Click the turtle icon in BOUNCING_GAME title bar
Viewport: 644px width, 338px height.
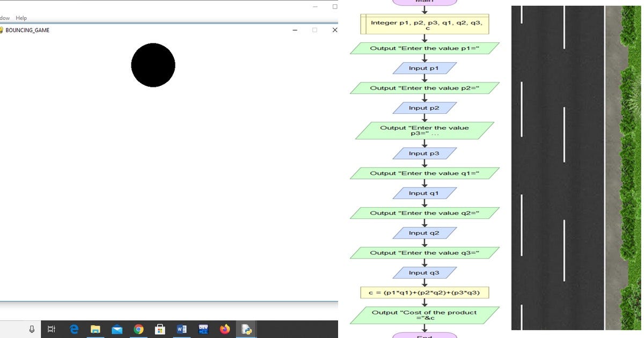click(x=4, y=30)
